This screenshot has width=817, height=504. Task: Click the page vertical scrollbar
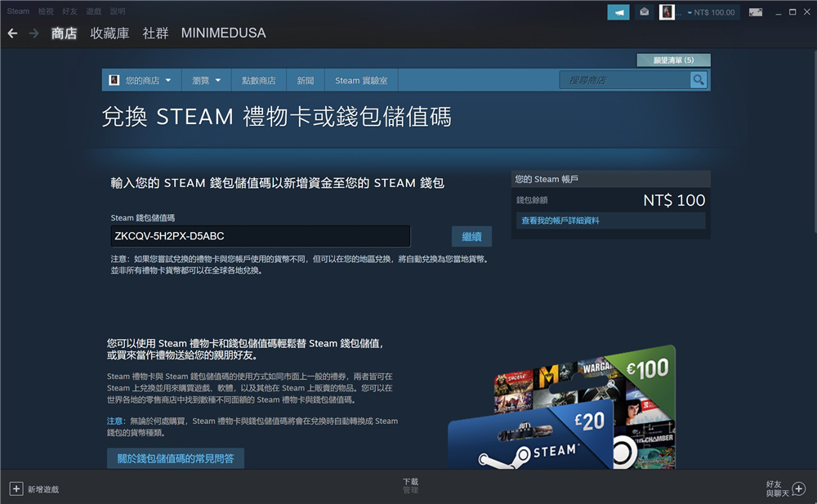coord(815,140)
